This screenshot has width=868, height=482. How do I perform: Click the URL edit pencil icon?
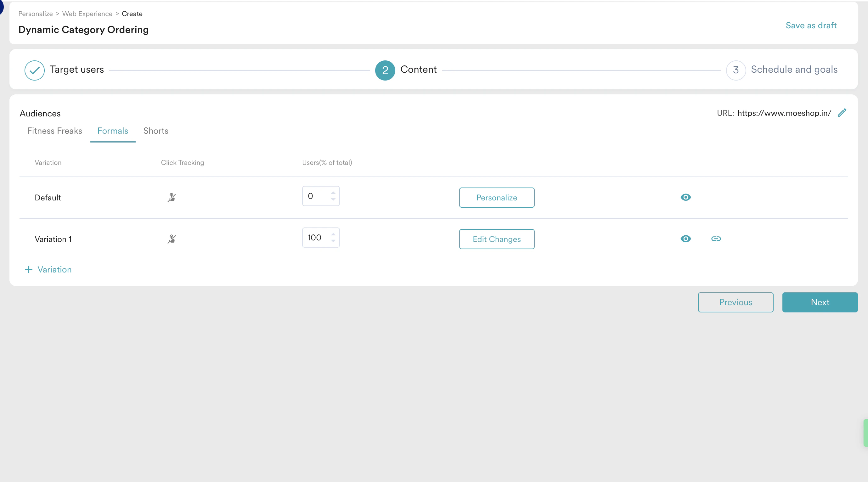tap(842, 113)
